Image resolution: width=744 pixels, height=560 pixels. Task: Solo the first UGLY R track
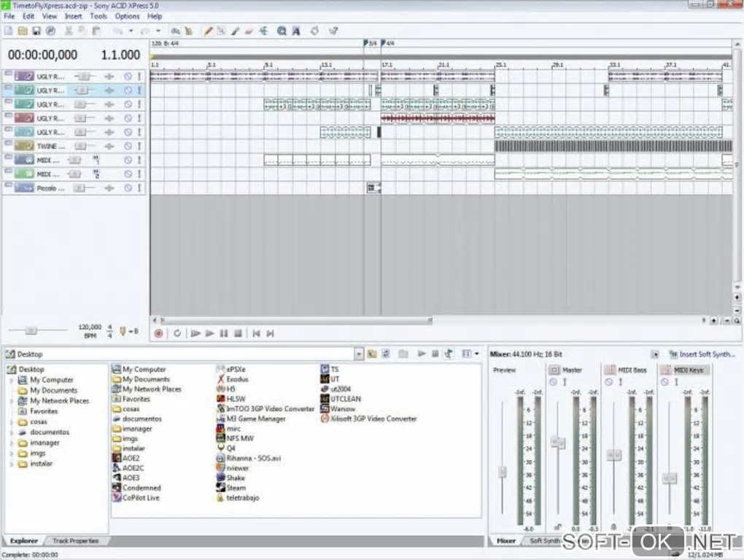(x=139, y=77)
